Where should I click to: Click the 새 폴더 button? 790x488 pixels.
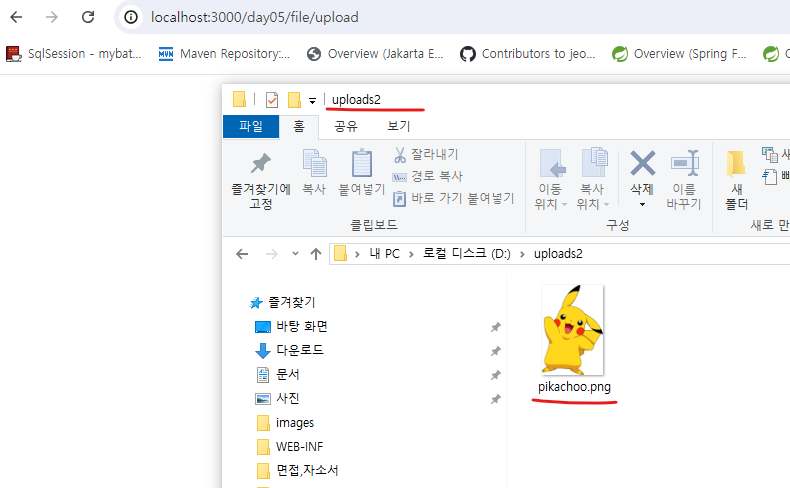737,180
